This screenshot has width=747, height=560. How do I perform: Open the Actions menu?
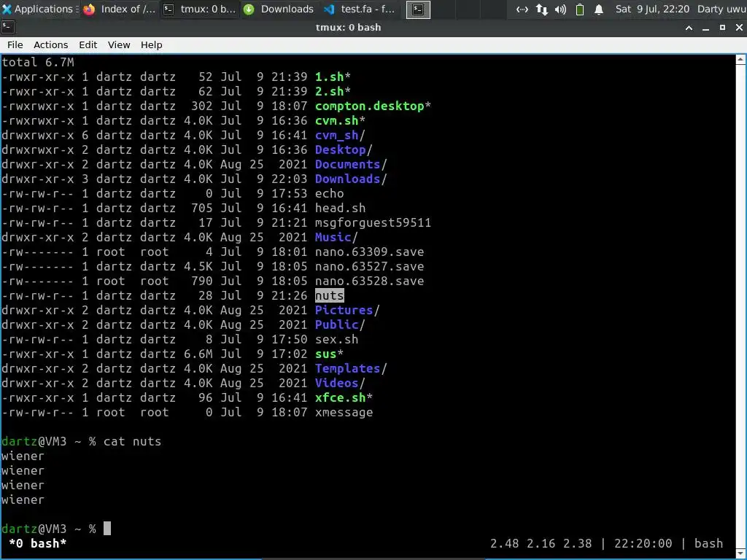pos(50,44)
